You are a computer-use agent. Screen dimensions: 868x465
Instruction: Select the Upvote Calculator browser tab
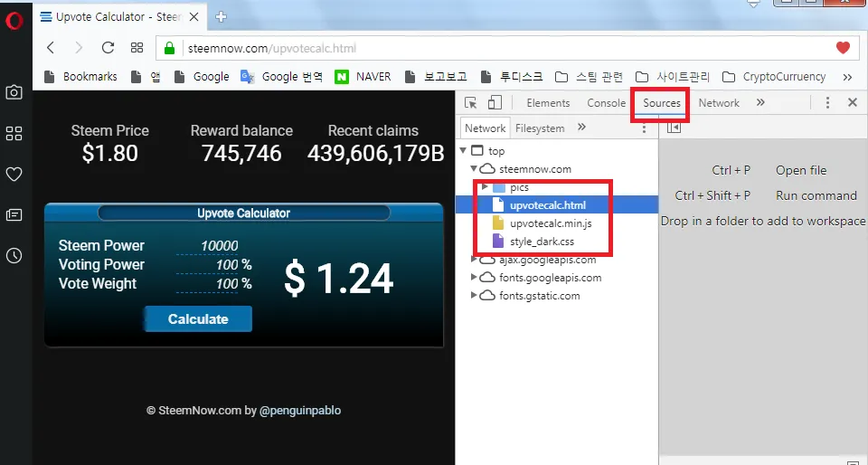[x=119, y=16]
